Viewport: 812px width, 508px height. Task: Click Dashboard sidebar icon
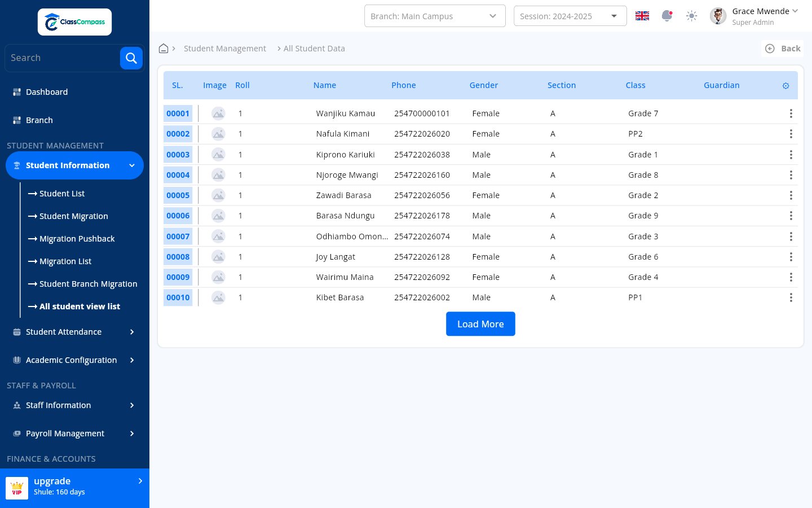[x=17, y=92]
